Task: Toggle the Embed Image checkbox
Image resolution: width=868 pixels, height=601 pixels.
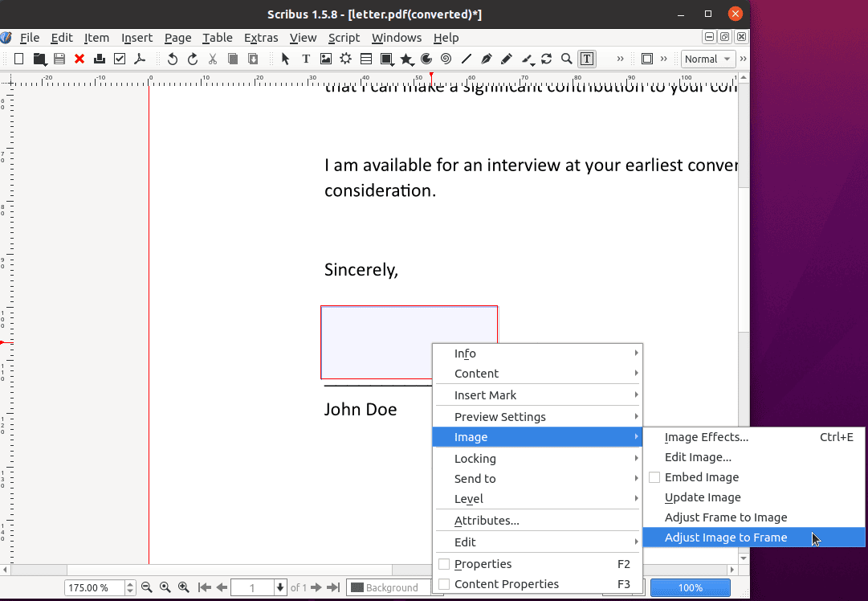Action: 654,476
